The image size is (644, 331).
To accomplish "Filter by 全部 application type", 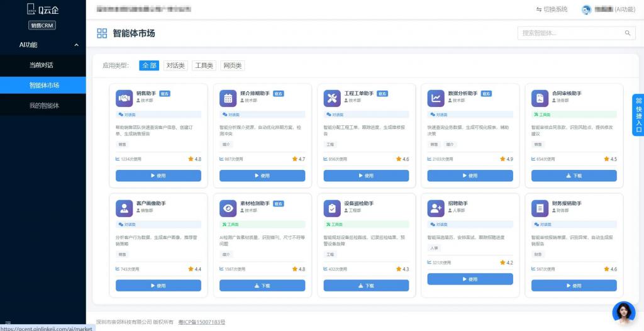I will [149, 65].
